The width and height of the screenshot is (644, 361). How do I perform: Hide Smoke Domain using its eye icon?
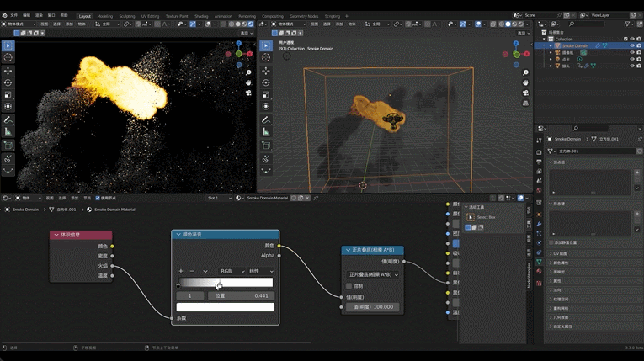click(x=632, y=45)
